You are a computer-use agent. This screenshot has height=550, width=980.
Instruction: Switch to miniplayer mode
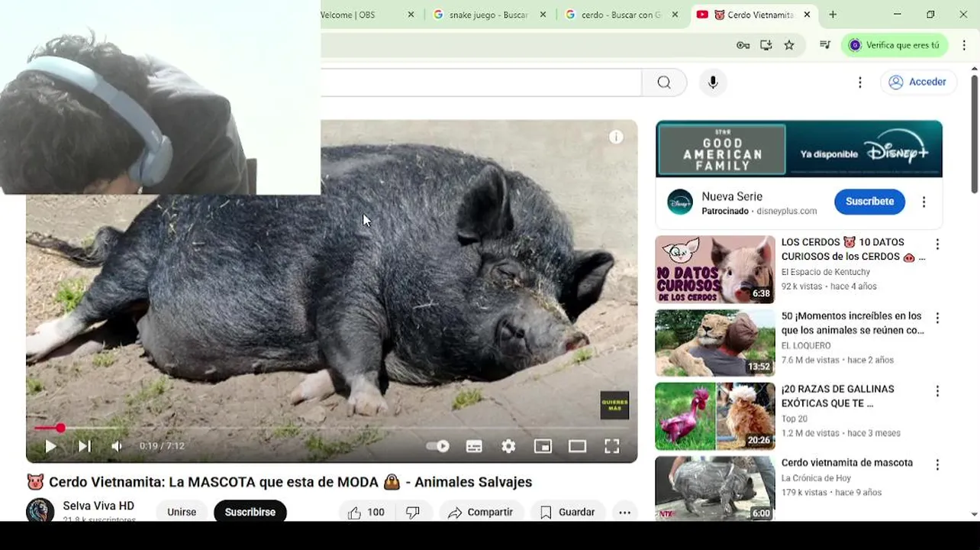click(543, 447)
